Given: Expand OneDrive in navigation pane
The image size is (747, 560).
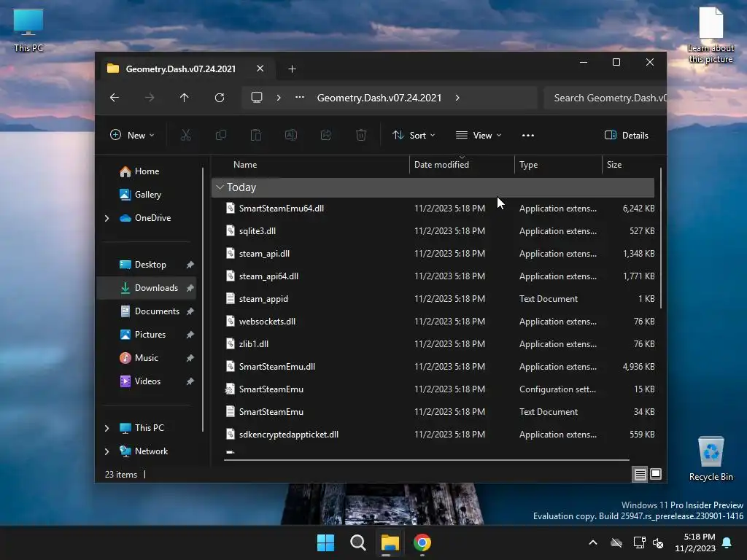Looking at the screenshot, I should click(x=107, y=218).
